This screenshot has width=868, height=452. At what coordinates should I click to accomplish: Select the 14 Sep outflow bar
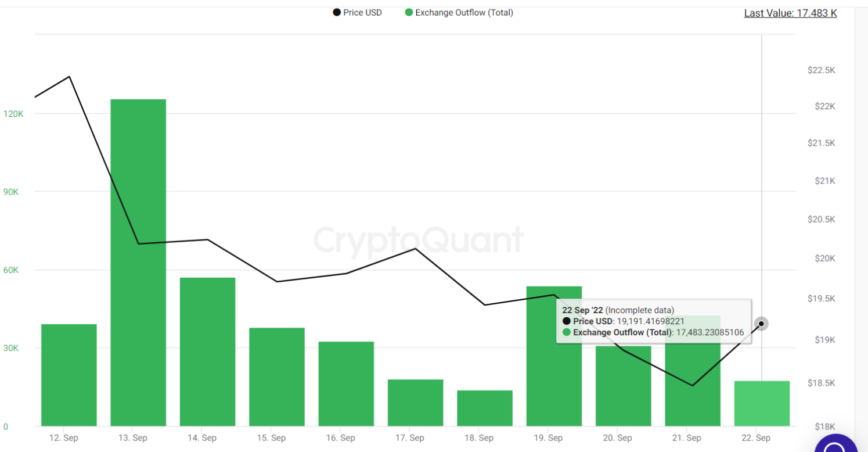click(207, 352)
